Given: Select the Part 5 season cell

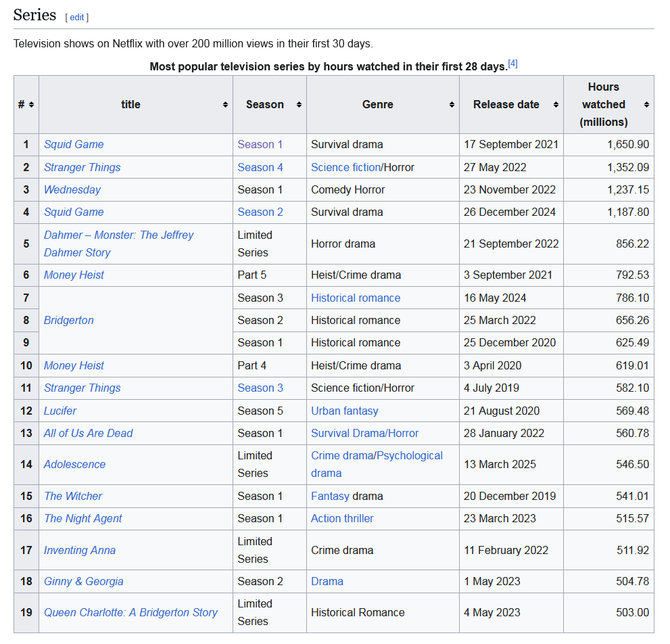Looking at the screenshot, I should coord(270,275).
